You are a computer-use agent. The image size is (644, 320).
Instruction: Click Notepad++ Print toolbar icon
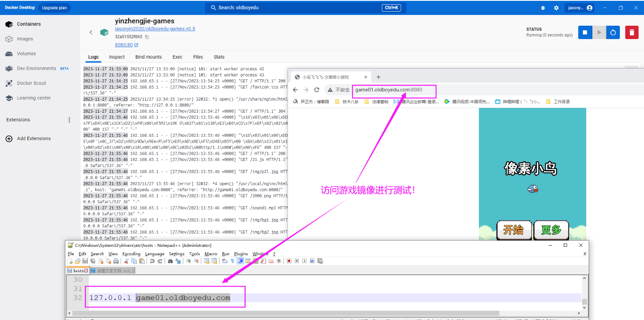point(116,261)
